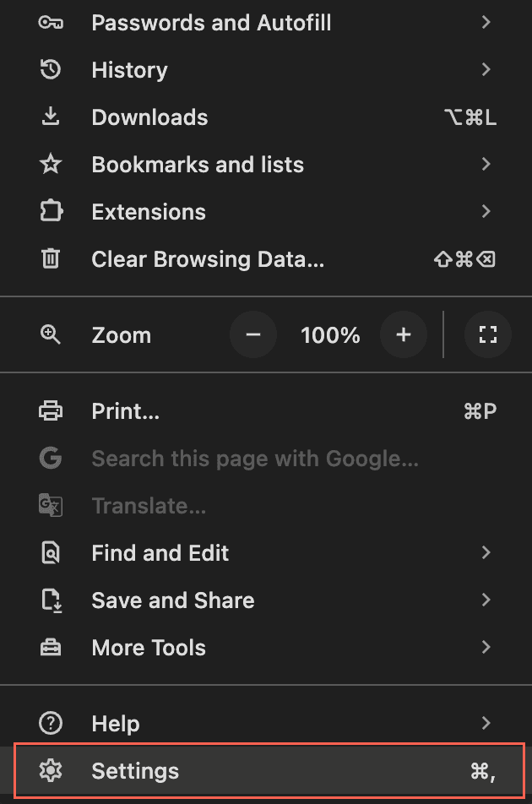Expand the Passwords and Autofill submenu chevron

tap(486, 22)
